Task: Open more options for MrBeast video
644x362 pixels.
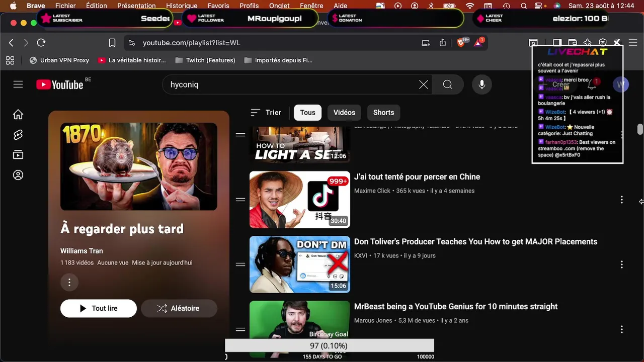Action: pos(621,329)
